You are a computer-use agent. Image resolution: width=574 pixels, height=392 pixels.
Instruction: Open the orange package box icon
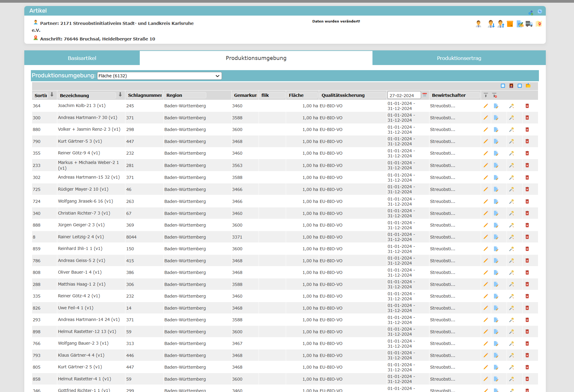click(510, 24)
